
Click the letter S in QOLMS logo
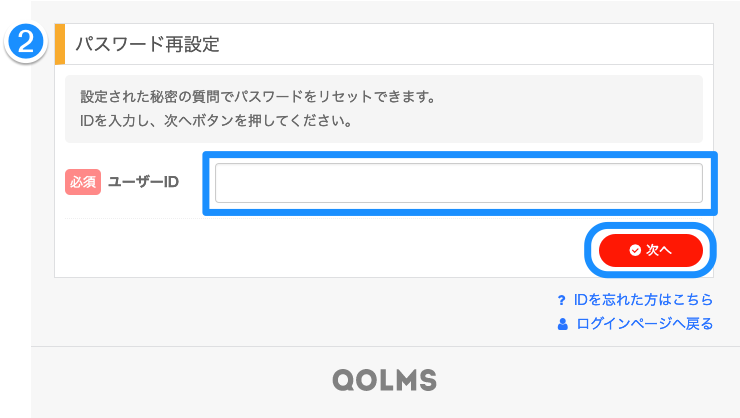click(x=427, y=380)
